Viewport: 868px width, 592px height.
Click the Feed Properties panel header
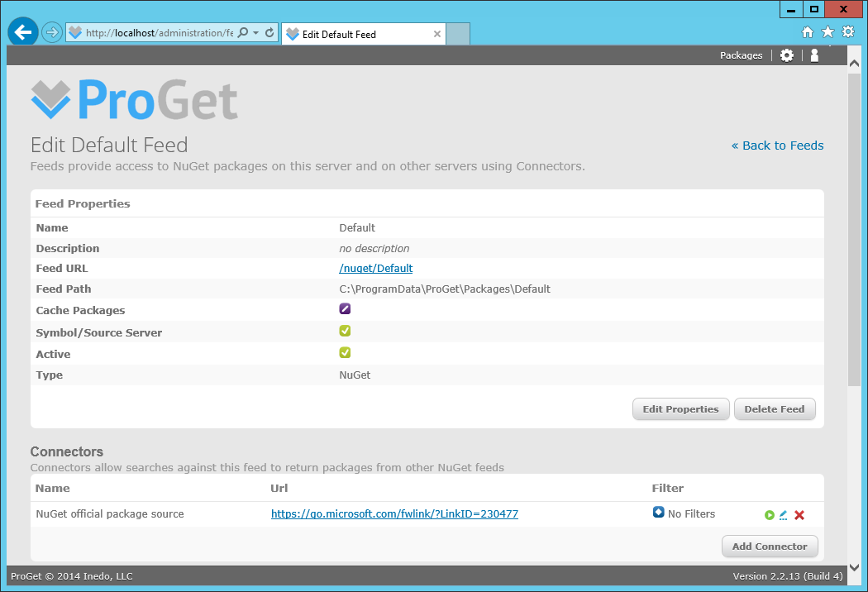pos(83,203)
